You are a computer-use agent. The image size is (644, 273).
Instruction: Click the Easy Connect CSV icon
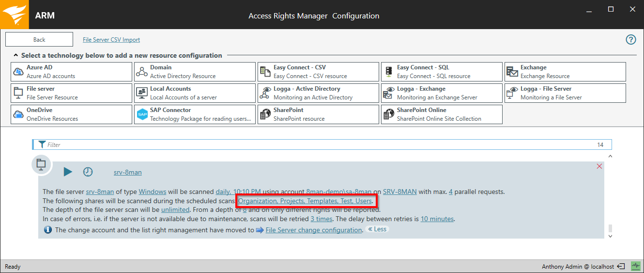click(265, 72)
